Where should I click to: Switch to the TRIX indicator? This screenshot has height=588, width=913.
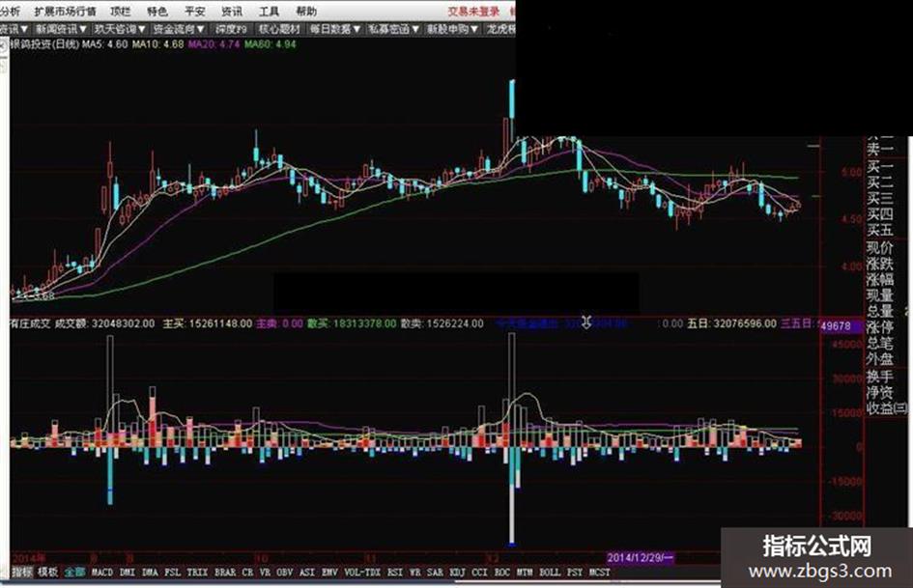(197, 573)
